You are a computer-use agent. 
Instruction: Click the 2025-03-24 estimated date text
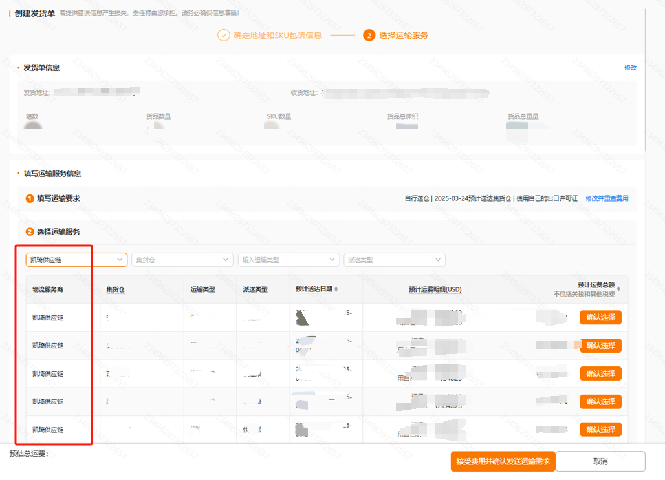[x=473, y=198]
